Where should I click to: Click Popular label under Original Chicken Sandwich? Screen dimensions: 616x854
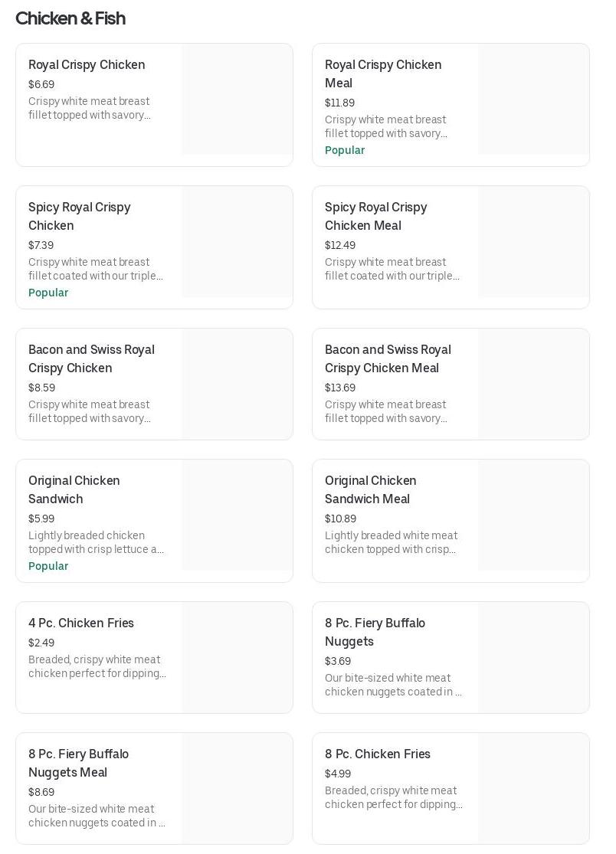click(48, 566)
